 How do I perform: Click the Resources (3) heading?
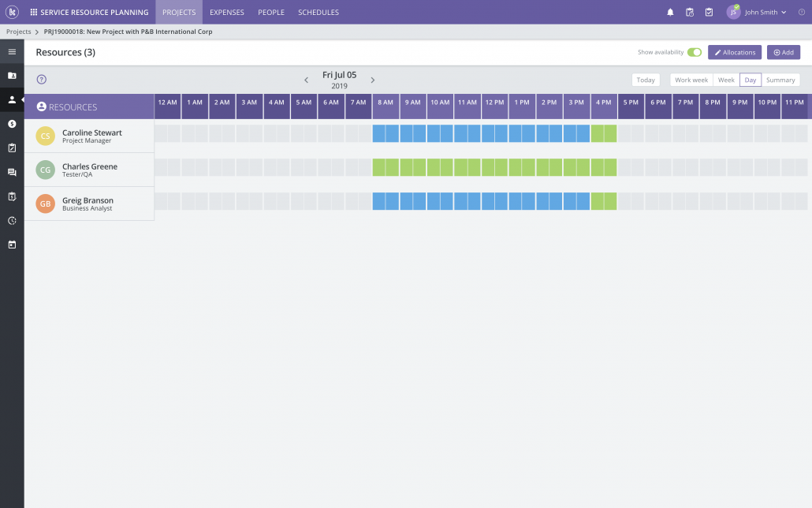(x=65, y=52)
